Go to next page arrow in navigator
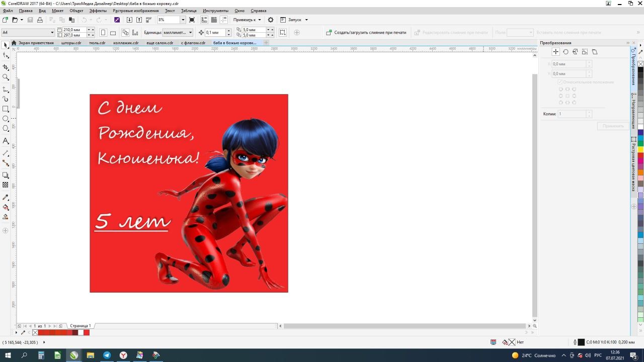 tap(50, 326)
